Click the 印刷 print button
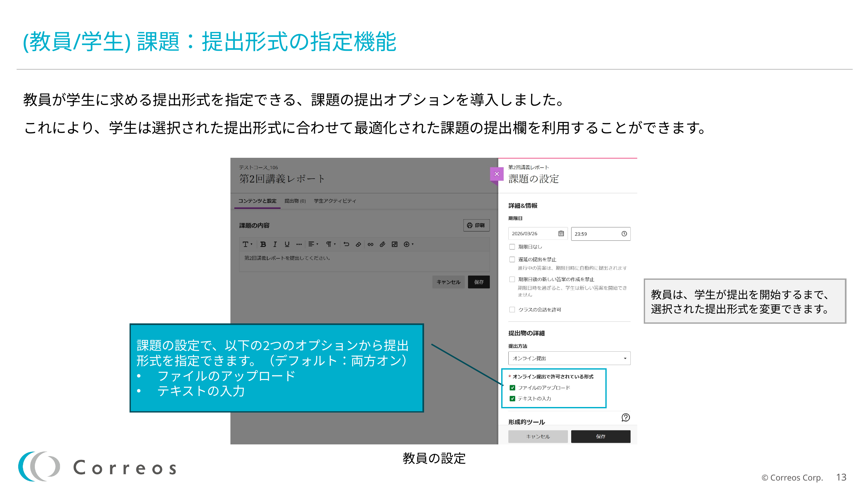This screenshot has height=488, width=868. coord(476,225)
